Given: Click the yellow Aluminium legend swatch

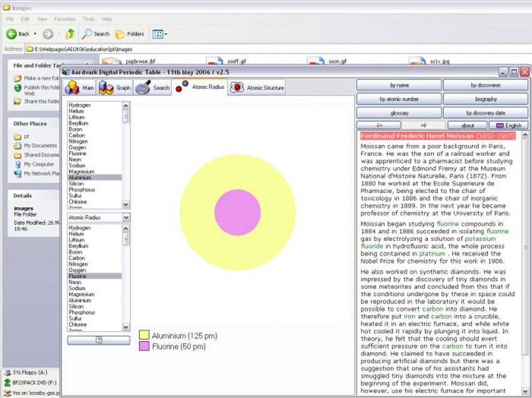Looking at the screenshot, I should [x=144, y=335].
